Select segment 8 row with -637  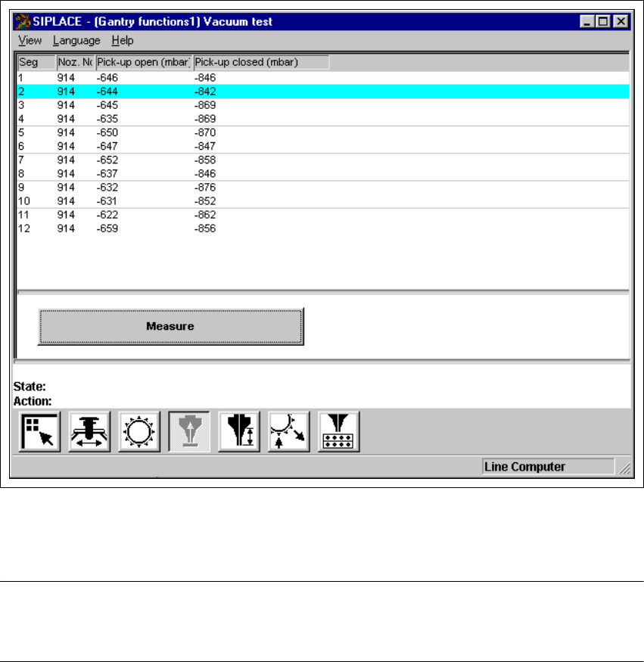coord(323,173)
